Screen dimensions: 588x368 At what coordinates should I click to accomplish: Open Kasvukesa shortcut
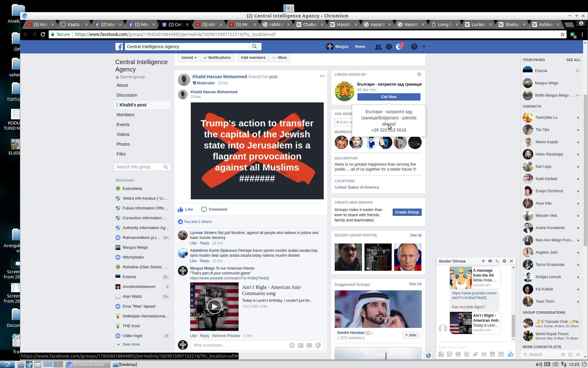point(132,189)
